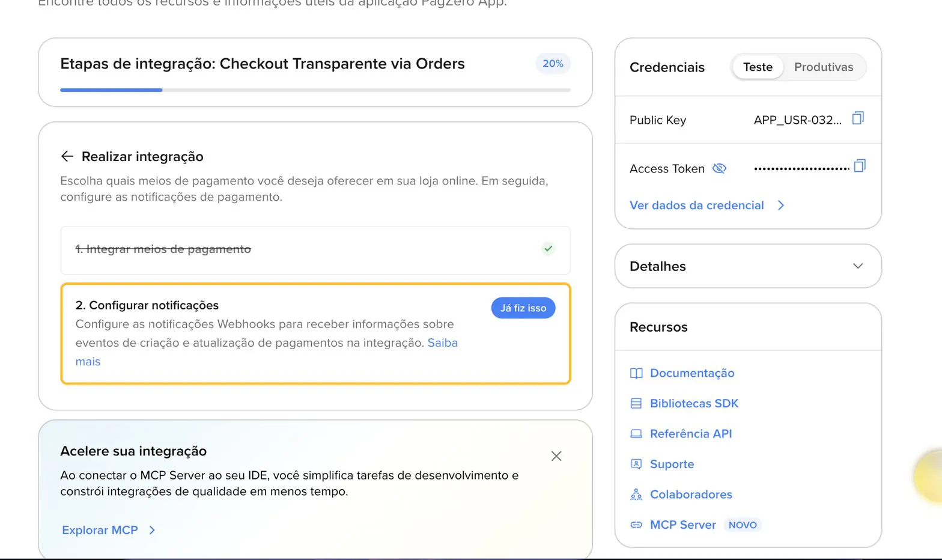Click the 2. Configurar notificações heading
This screenshot has width=942, height=560.
pyautogui.click(x=147, y=305)
